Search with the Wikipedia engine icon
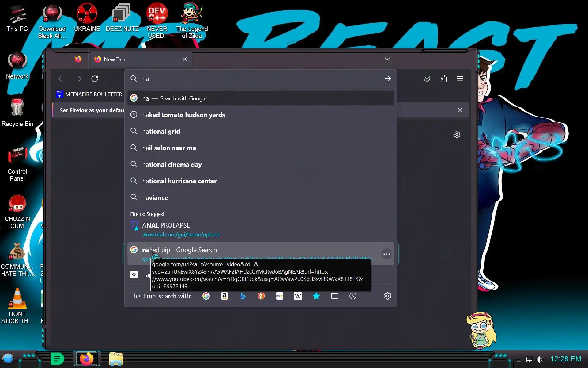Viewport: 588px width, 368px height. pos(298,296)
